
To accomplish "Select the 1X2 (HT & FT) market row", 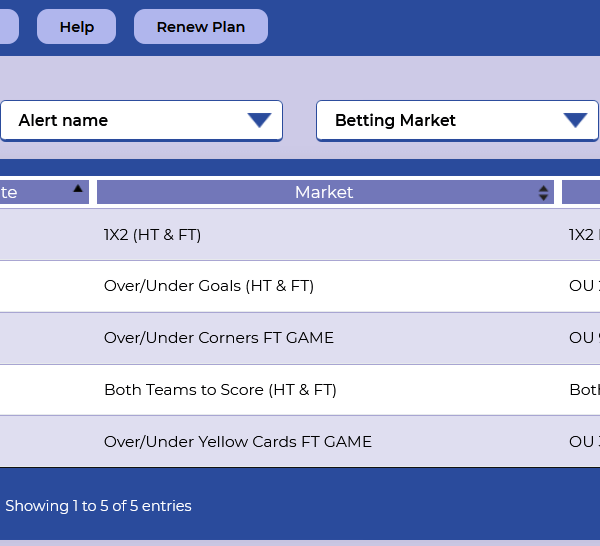I will 300,235.
